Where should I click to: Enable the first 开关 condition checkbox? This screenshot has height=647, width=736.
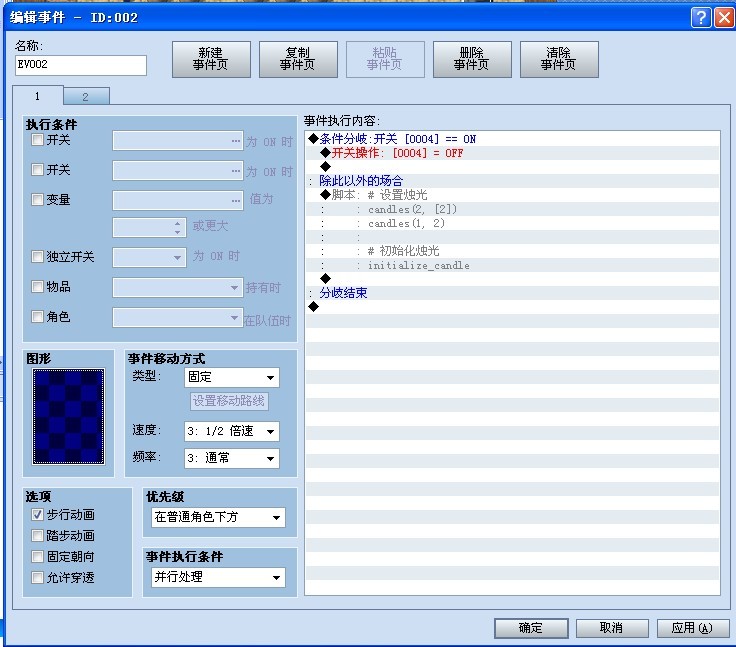pyautogui.click(x=37, y=140)
